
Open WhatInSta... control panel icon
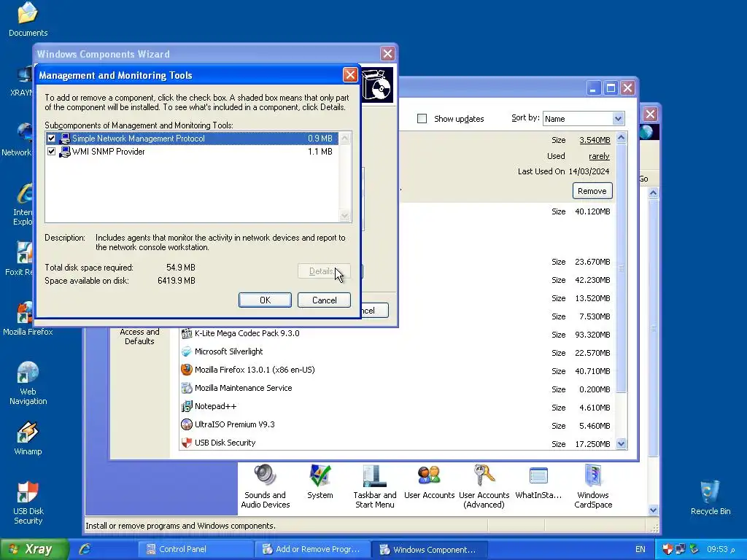click(538, 475)
